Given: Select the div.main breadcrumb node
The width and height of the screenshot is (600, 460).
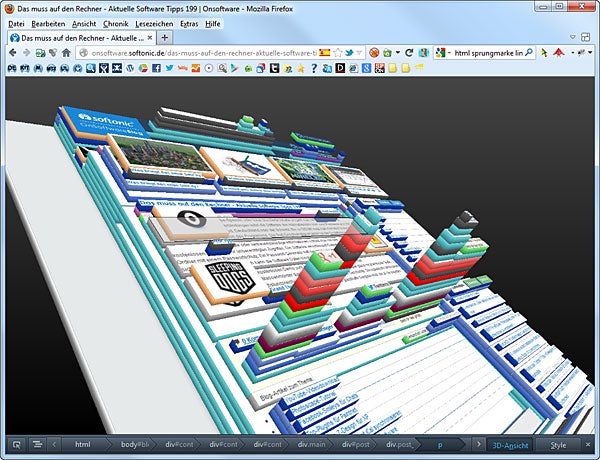Looking at the screenshot, I should pyautogui.click(x=312, y=444).
